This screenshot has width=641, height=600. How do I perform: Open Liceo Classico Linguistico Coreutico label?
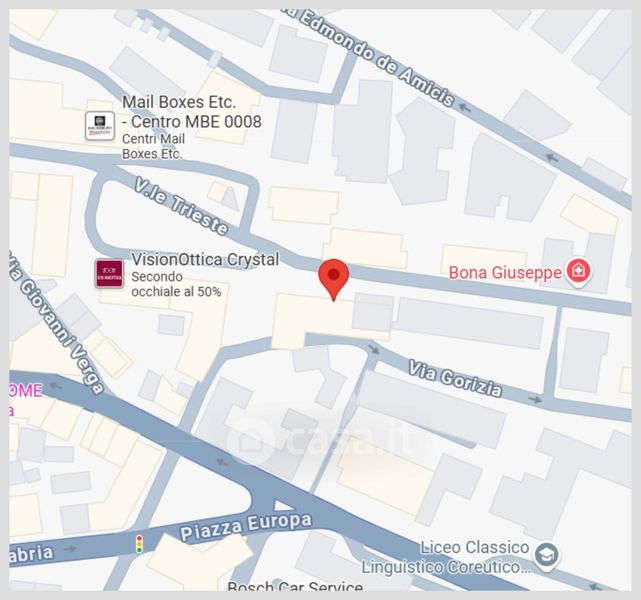click(x=446, y=557)
